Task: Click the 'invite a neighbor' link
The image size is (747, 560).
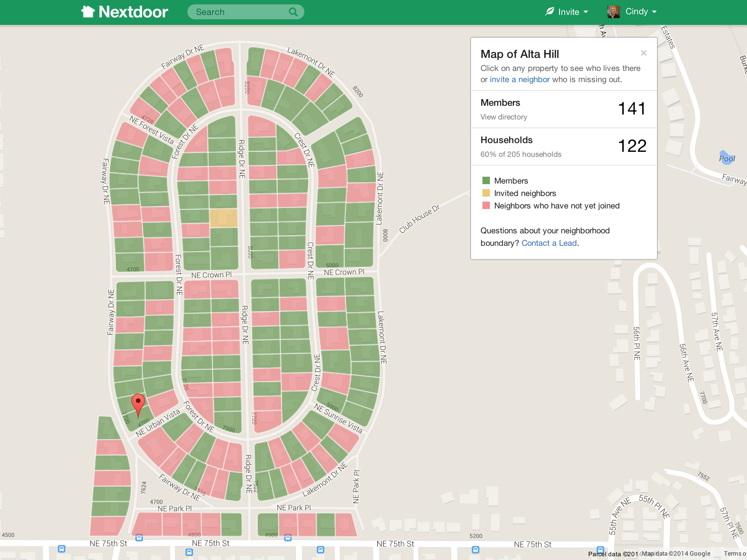Action: [x=519, y=80]
